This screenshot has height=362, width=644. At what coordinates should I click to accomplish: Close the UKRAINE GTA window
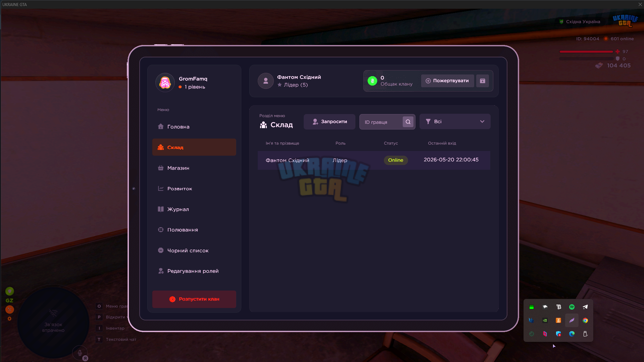click(x=640, y=4)
